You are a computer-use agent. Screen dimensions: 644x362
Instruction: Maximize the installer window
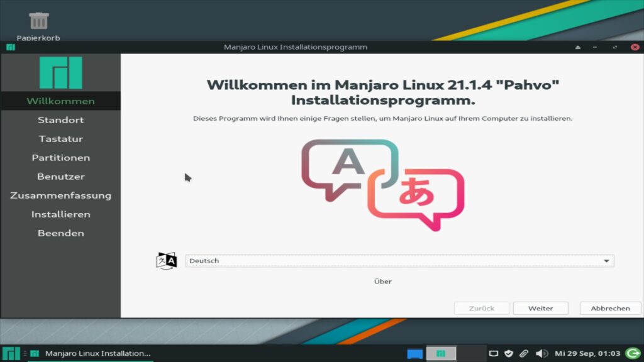pos(615,47)
